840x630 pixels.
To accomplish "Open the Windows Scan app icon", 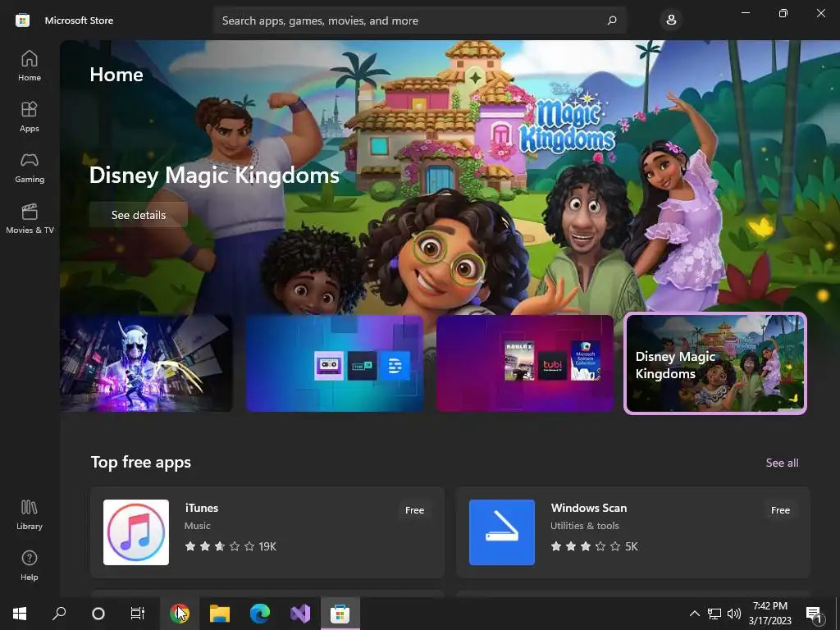I will (x=502, y=532).
